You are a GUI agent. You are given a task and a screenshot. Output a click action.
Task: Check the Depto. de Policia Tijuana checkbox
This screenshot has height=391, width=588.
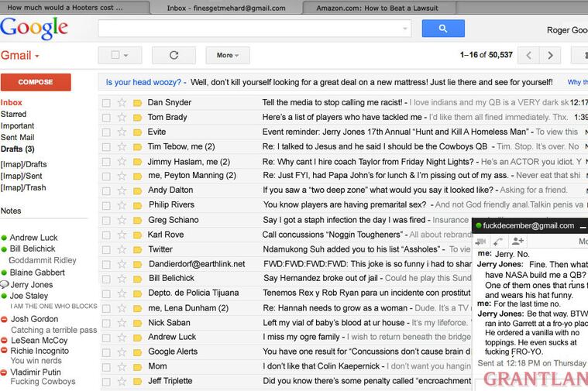click(x=106, y=293)
